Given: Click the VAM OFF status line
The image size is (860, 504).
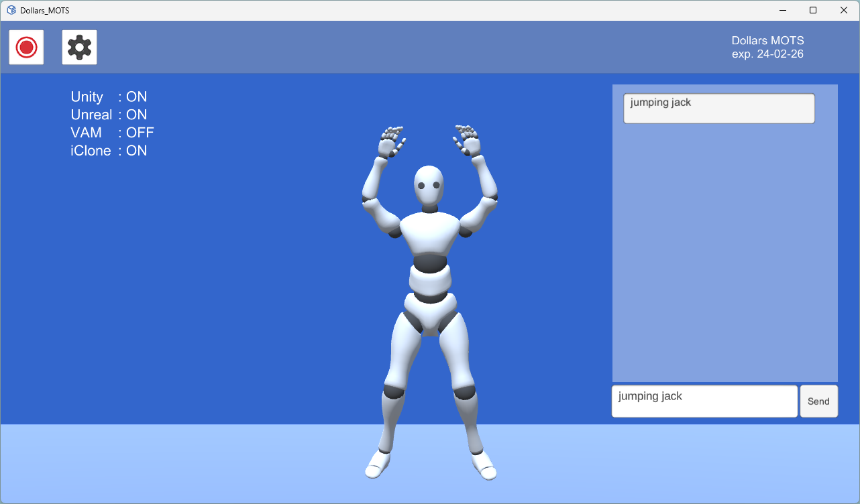Looking at the screenshot, I should click(x=112, y=133).
